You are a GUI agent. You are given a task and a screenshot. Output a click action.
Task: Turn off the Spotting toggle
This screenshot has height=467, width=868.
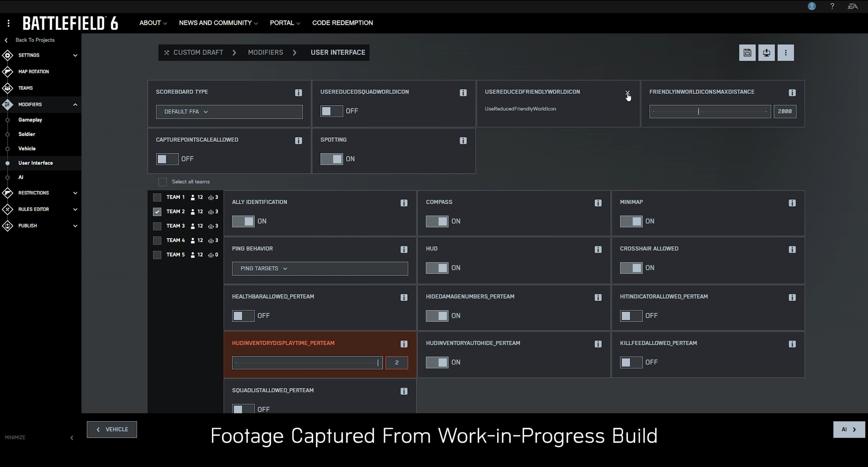pyautogui.click(x=331, y=159)
